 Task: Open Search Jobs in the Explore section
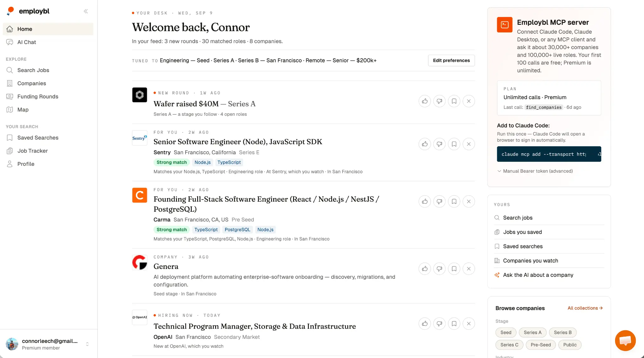coord(48,70)
